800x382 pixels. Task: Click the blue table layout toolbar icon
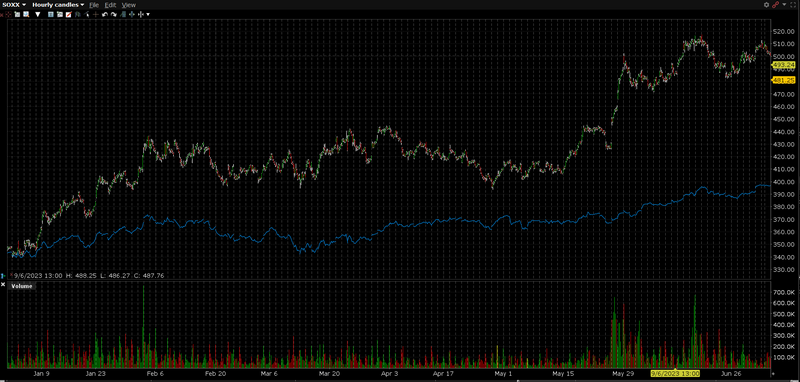click(x=51, y=14)
